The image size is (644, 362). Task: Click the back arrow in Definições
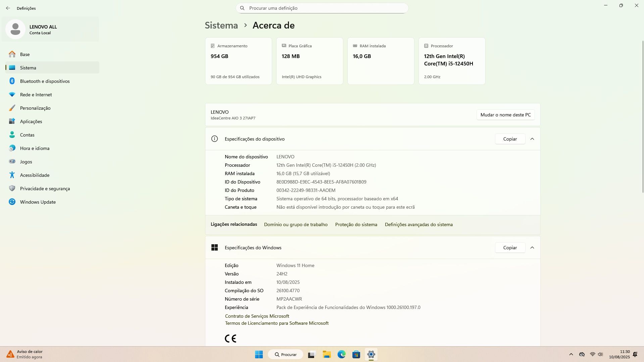[8, 8]
